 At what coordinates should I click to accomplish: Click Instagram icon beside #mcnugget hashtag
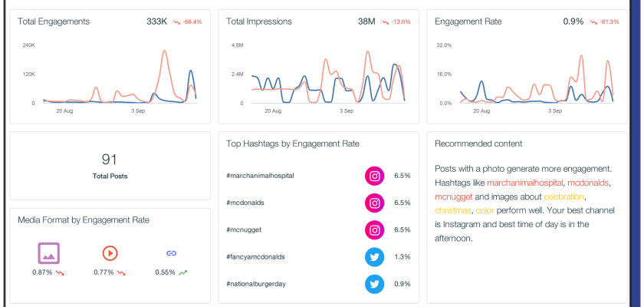pyautogui.click(x=374, y=230)
